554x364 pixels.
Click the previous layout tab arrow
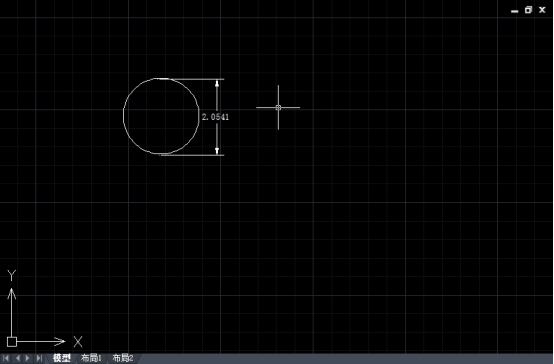click(x=18, y=358)
